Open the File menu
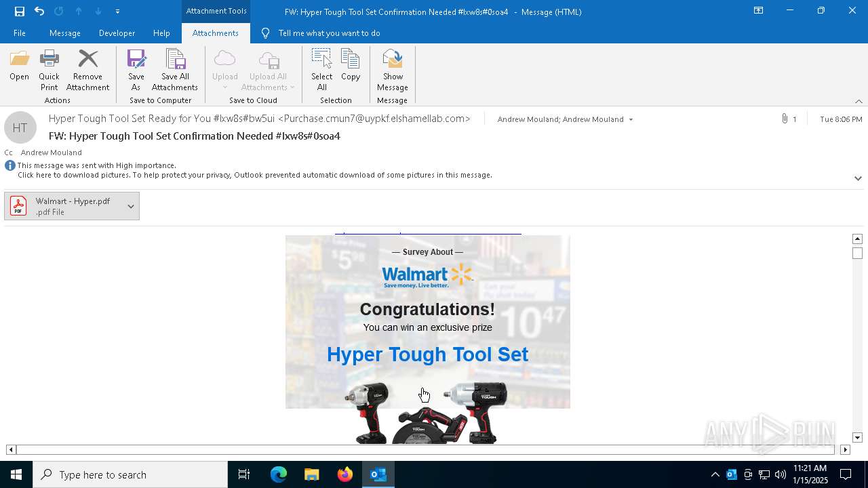 20,33
